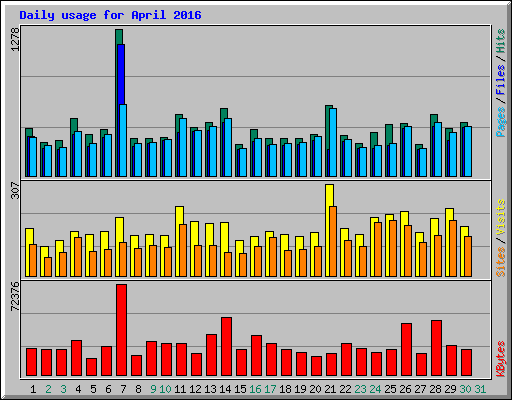Select green day label 9 on the x-axis
Image resolution: width=512 pixels, height=400 pixels.
click(x=153, y=389)
